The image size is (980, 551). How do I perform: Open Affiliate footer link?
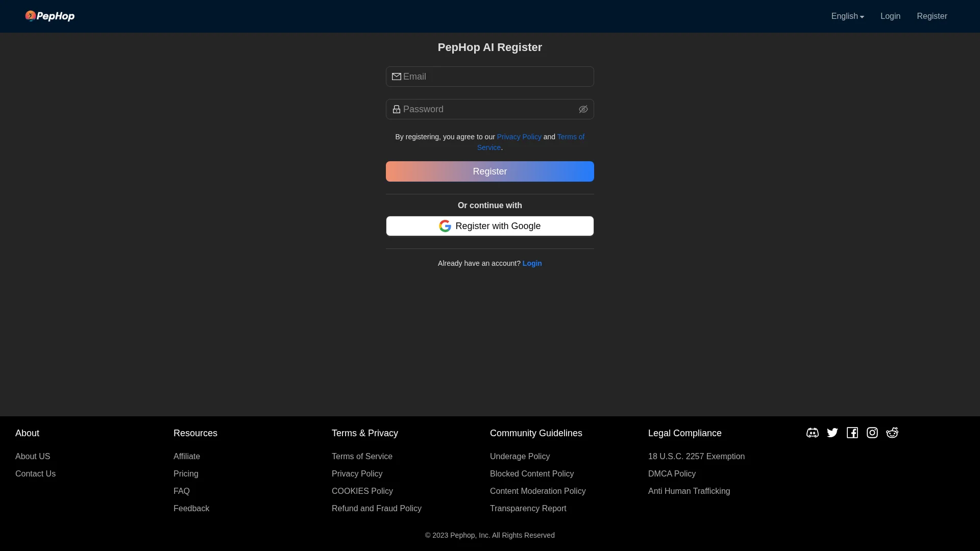pyautogui.click(x=187, y=457)
